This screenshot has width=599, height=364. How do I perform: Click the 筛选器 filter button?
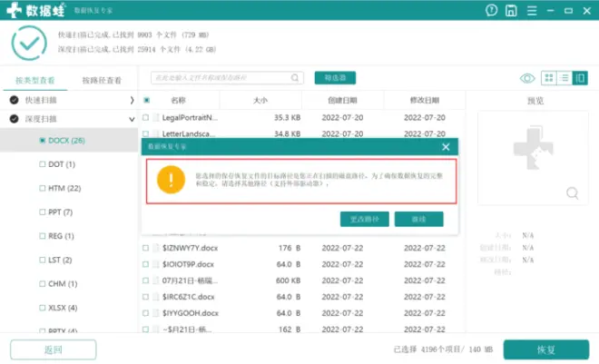[335, 78]
